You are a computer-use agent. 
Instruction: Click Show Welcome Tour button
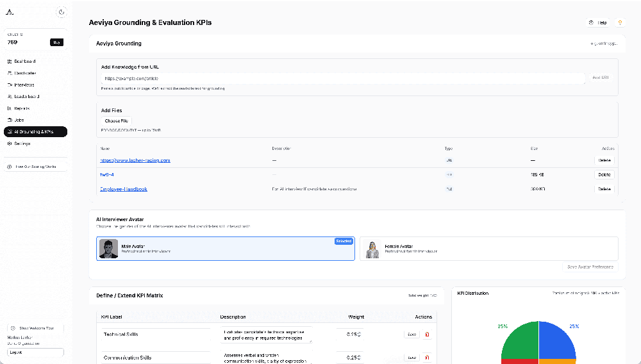tap(35, 329)
